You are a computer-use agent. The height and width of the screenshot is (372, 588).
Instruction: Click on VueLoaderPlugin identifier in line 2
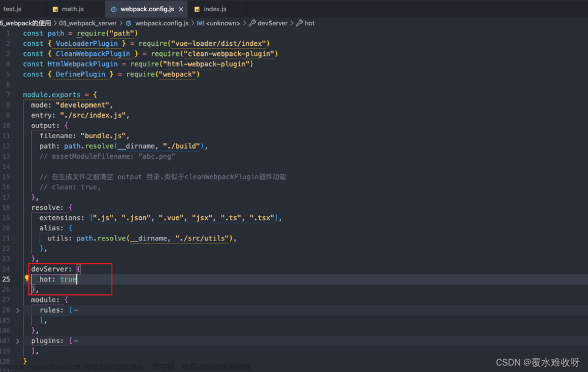pyautogui.click(x=86, y=43)
